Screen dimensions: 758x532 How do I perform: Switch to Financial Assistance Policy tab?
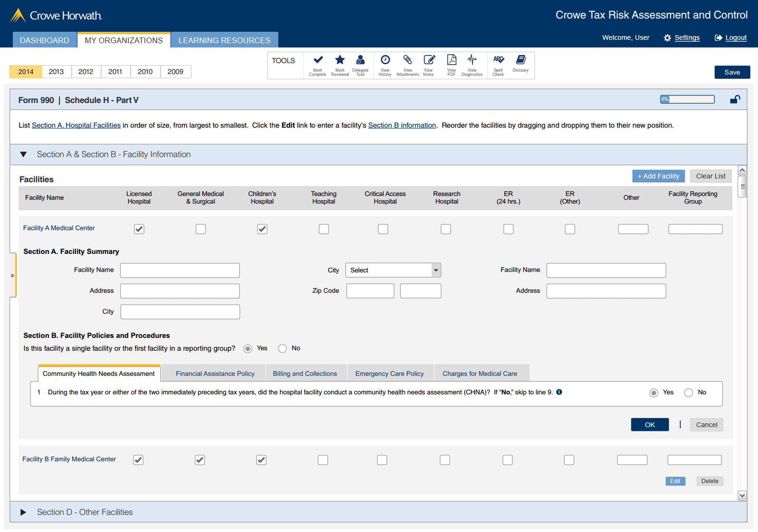(215, 373)
